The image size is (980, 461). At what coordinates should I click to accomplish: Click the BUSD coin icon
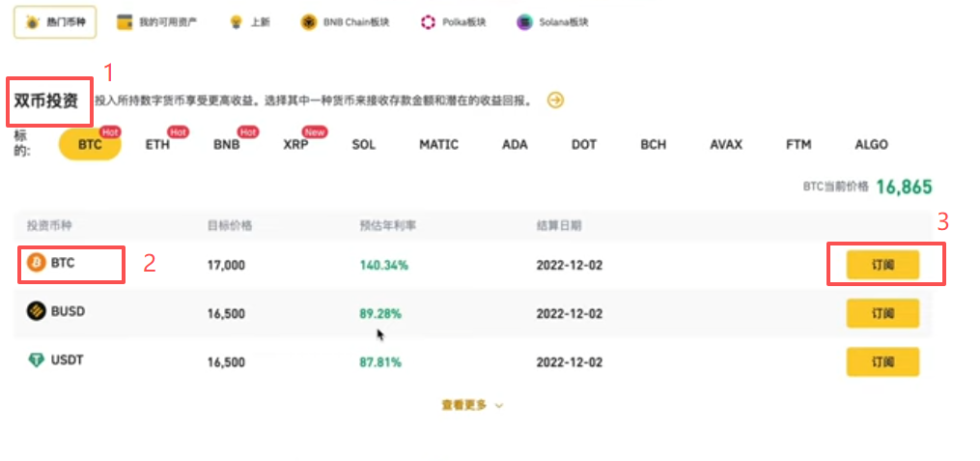[37, 311]
